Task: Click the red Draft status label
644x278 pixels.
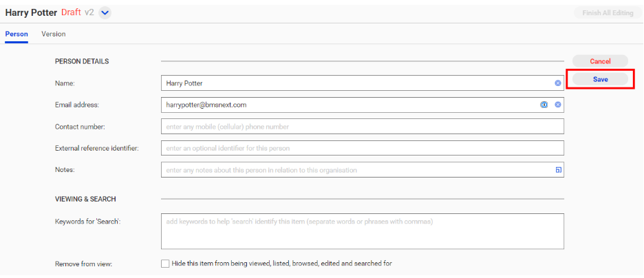Action: pyautogui.click(x=72, y=12)
